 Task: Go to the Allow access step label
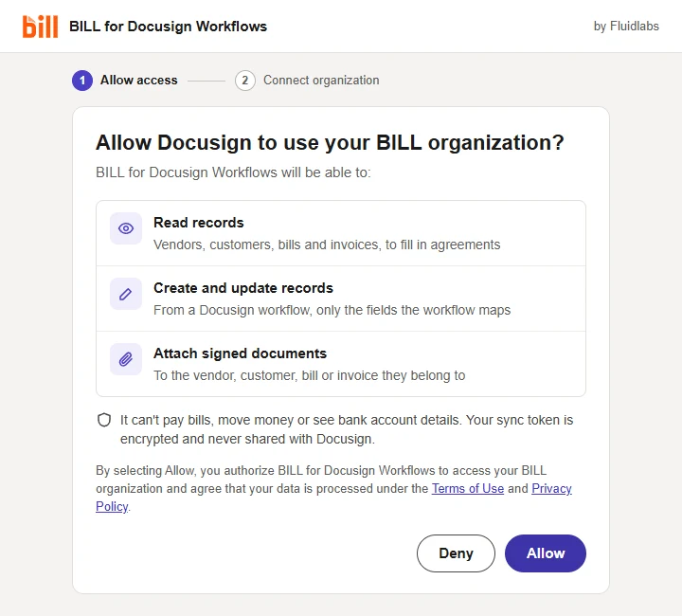point(138,81)
